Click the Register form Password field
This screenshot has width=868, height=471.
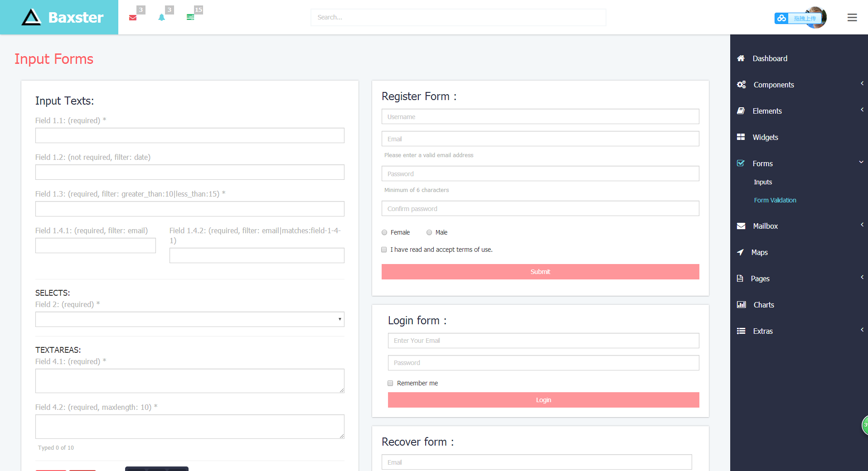point(540,173)
